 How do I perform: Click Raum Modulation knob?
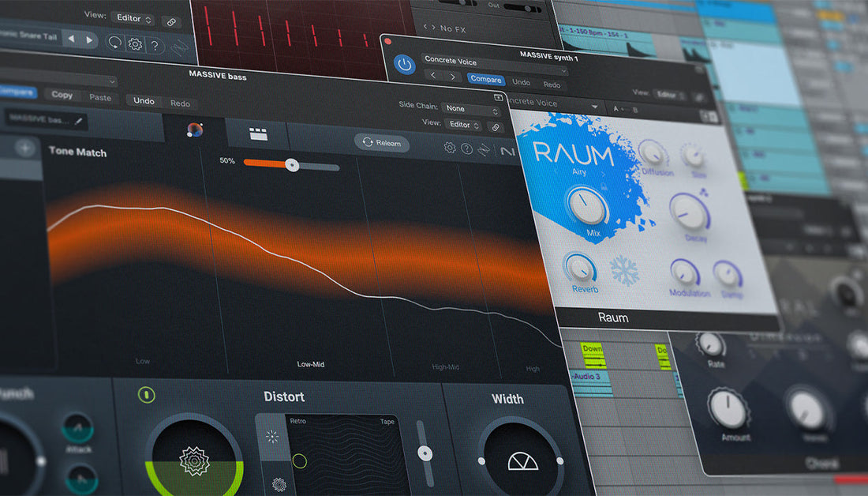pos(685,272)
